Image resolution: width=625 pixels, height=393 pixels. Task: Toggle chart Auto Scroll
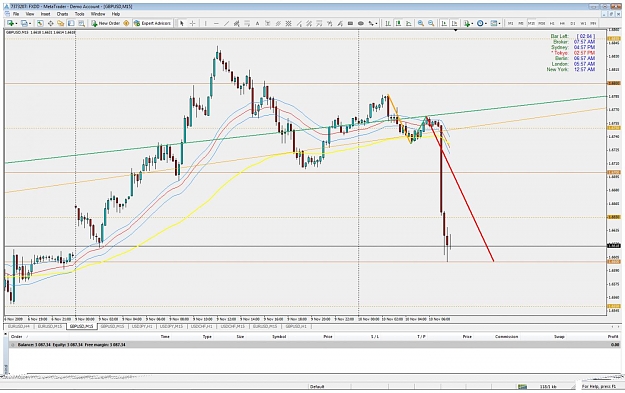(444, 24)
